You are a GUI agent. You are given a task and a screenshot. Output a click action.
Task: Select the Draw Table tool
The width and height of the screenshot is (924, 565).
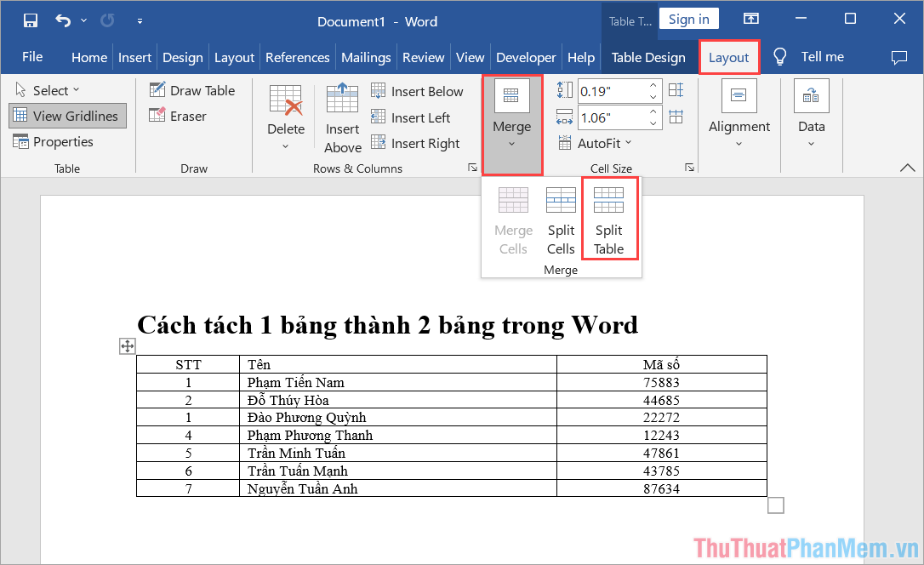pos(192,89)
